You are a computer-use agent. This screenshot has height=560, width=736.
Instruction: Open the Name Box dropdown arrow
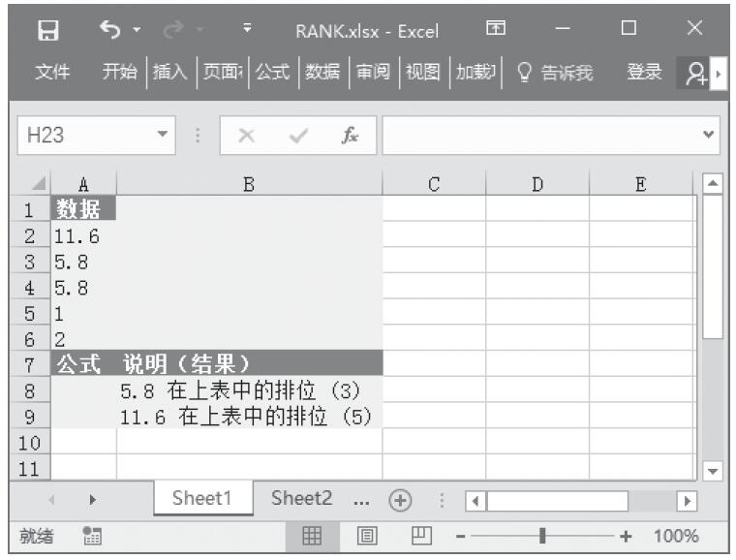point(162,137)
